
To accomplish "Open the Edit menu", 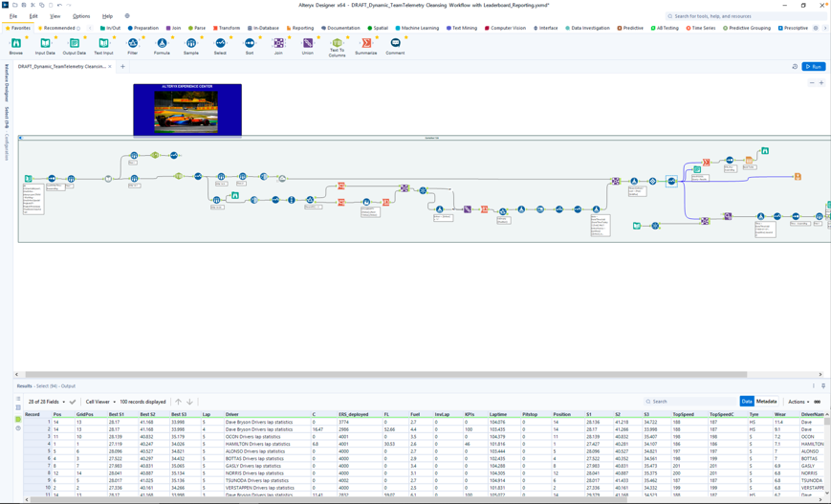I will coord(33,16).
